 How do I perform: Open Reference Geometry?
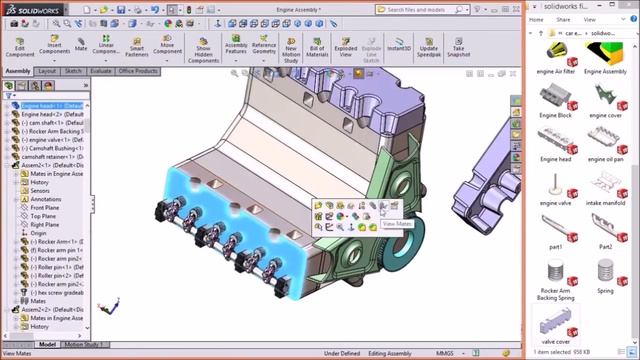click(264, 44)
